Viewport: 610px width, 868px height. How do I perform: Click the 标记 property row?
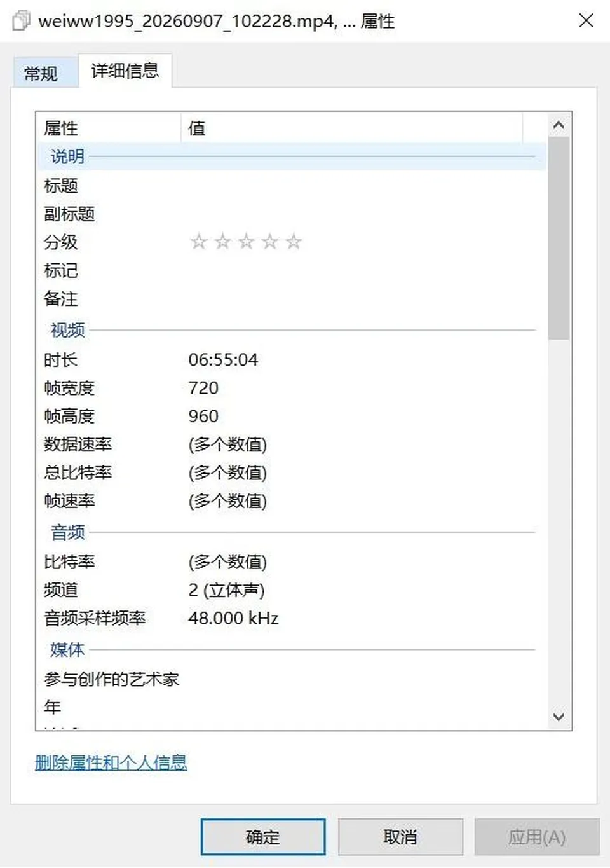(x=291, y=270)
